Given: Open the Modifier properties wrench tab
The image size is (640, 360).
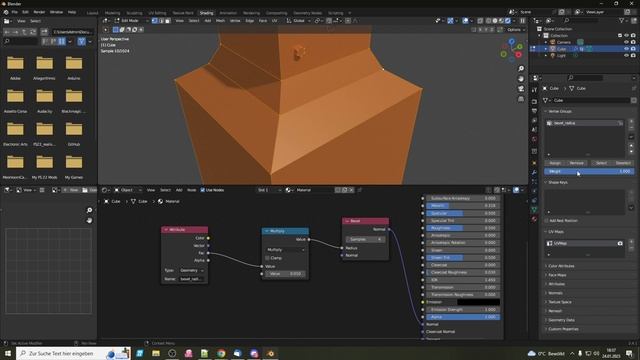Looking at the screenshot, I should coord(534,173).
